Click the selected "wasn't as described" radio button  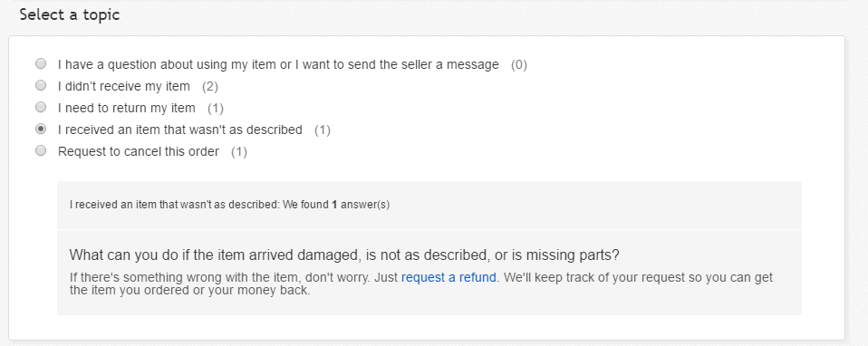click(41, 129)
